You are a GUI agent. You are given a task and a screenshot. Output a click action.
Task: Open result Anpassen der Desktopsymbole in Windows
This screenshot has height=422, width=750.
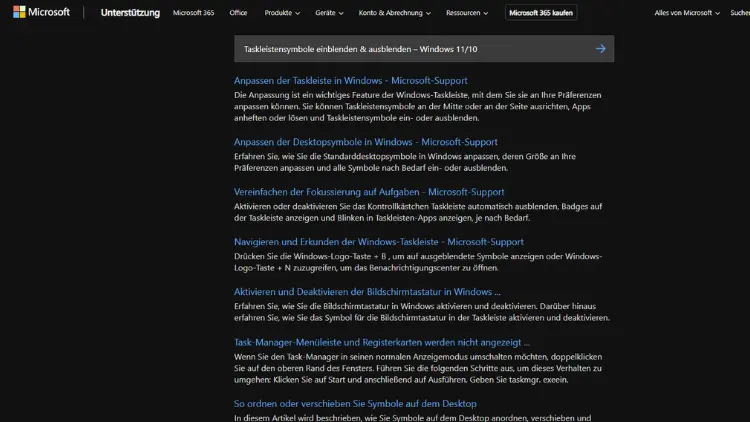(365, 142)
